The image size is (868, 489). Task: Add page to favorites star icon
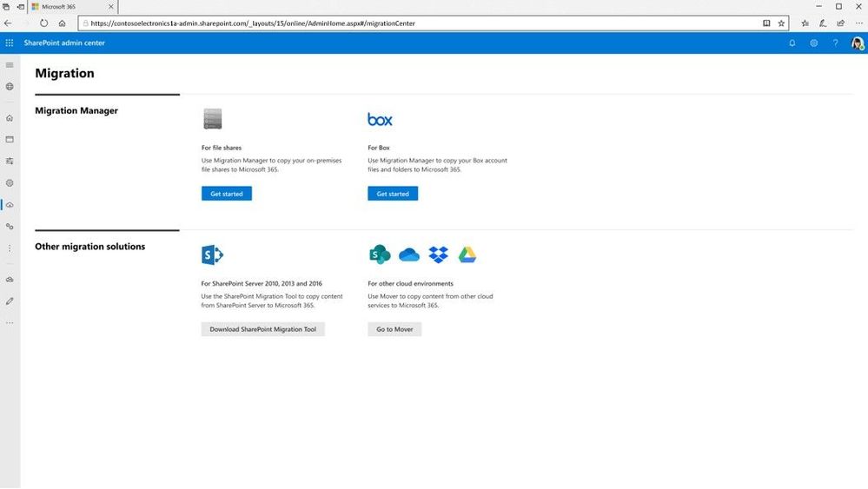[781, 23]
